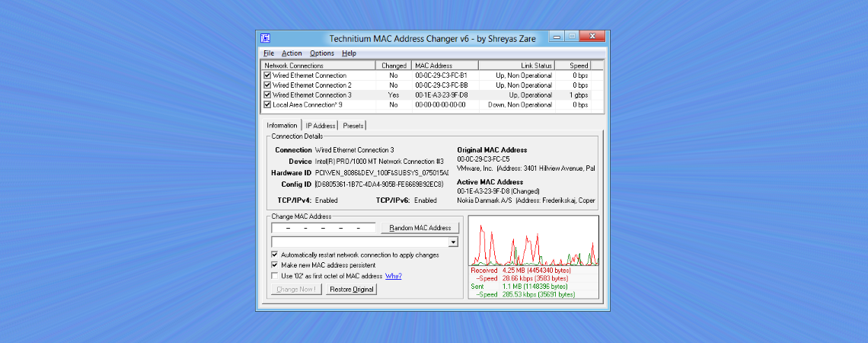Enable Use '02' as first octet option
Image resolution: width=868 pixels, height=343 pixels.
[x=275, y=275]
